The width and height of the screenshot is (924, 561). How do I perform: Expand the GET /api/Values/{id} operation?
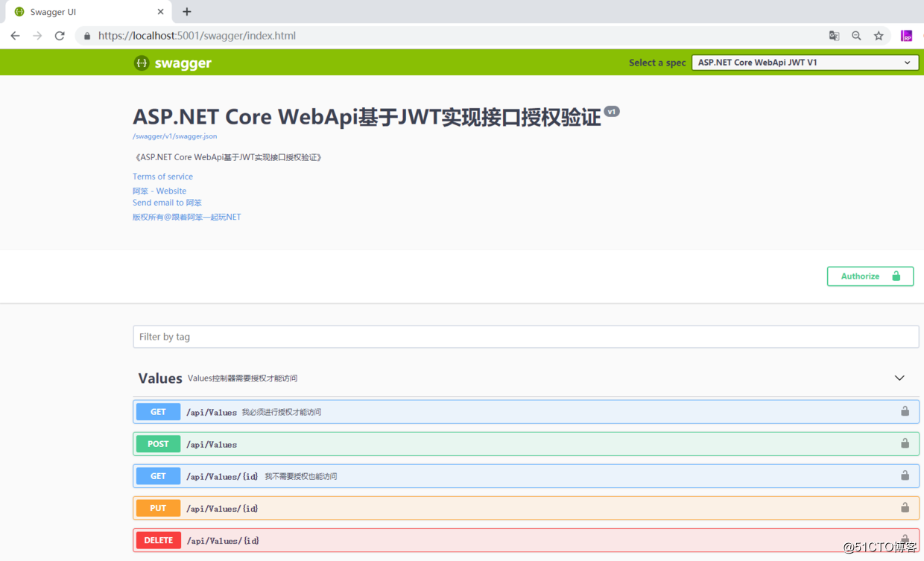click(x=525, y=476)
